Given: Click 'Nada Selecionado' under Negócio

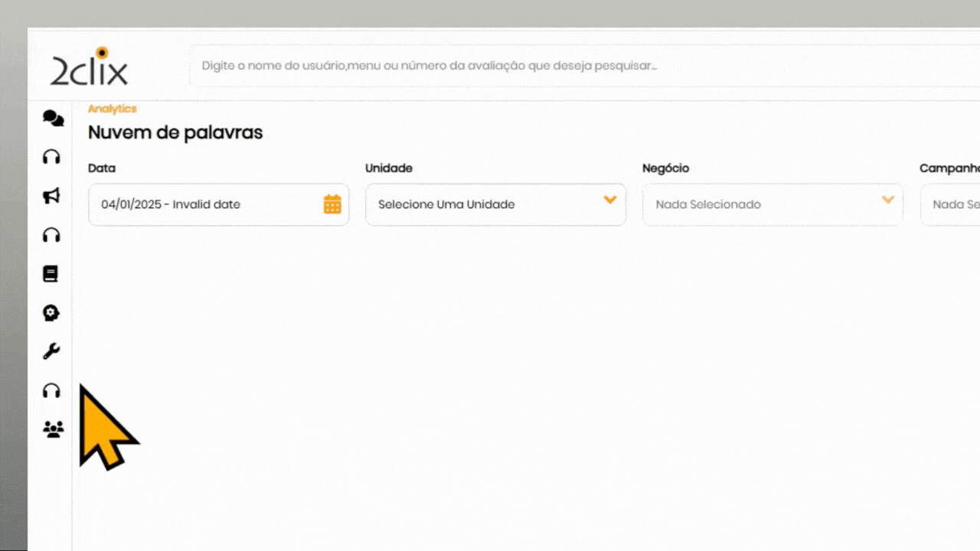Looking at the screenshot, I should click(708, 204).
